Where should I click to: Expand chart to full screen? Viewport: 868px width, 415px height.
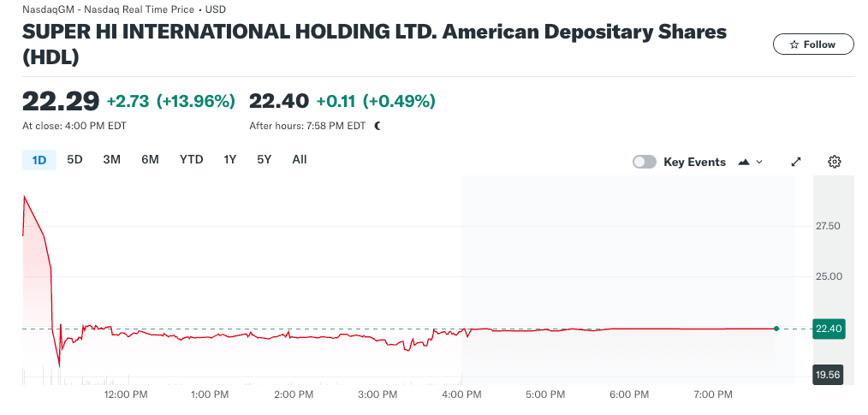tap(795, 162)
